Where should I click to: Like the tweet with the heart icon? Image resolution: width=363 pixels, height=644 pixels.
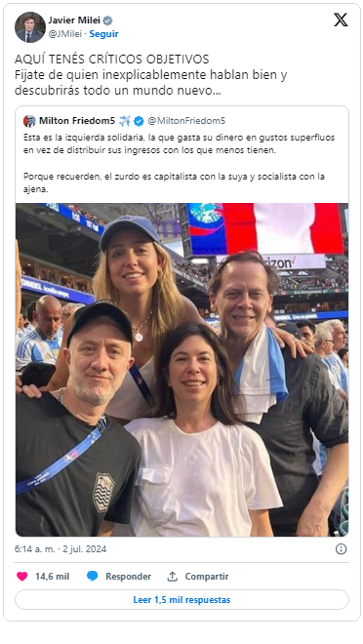pos(22,577)
